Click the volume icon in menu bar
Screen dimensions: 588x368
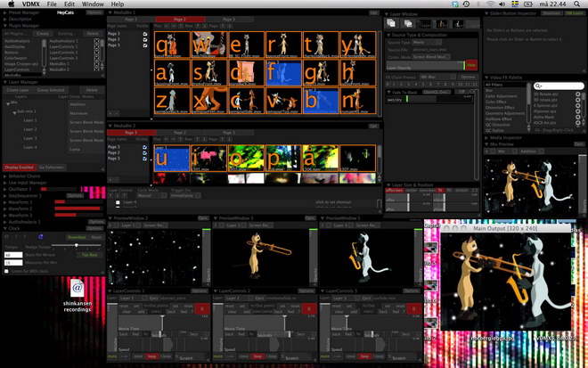(x=502, y=4)
